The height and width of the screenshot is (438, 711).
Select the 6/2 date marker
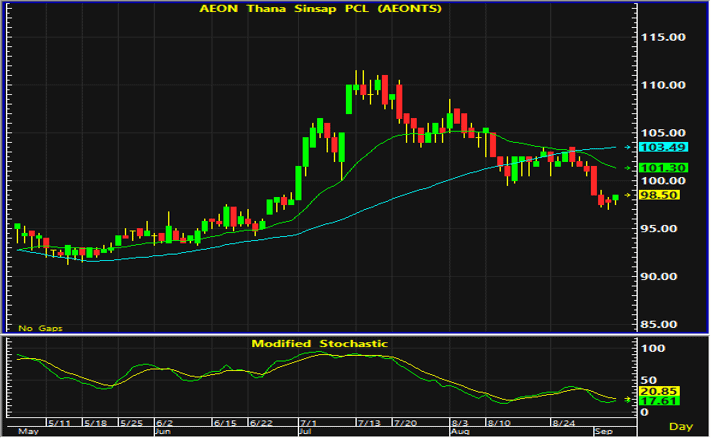[x=165, y=423]
